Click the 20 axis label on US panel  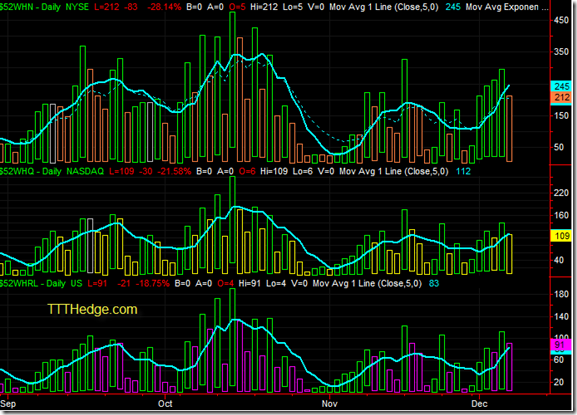[559, 382]
